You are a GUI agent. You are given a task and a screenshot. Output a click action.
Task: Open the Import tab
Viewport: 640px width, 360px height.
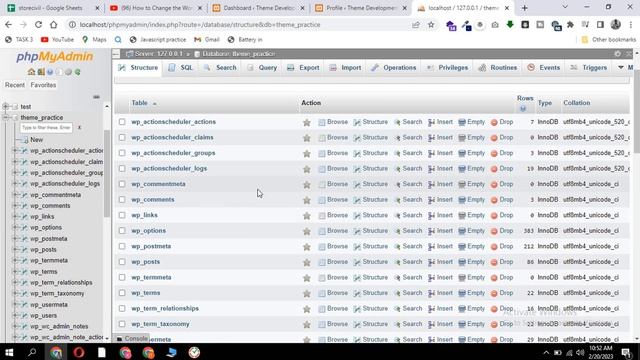pos(346,68)
